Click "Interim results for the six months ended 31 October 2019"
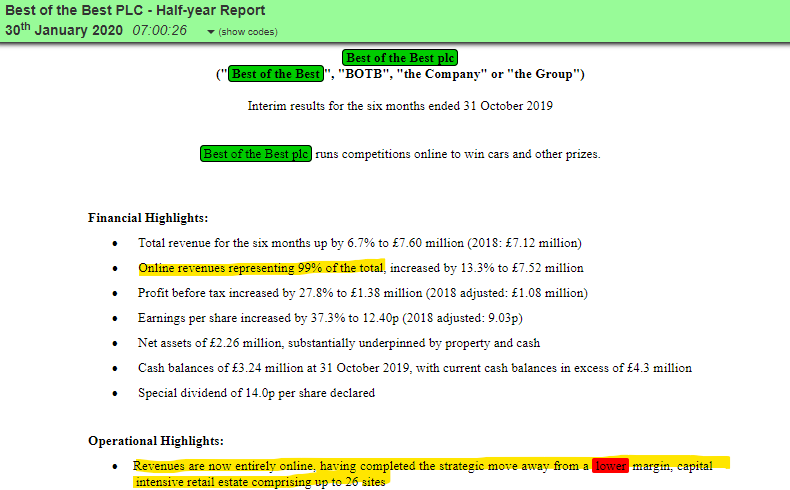Image resolution: width=790 pixels, height=490 pixels. click(400, 106)
